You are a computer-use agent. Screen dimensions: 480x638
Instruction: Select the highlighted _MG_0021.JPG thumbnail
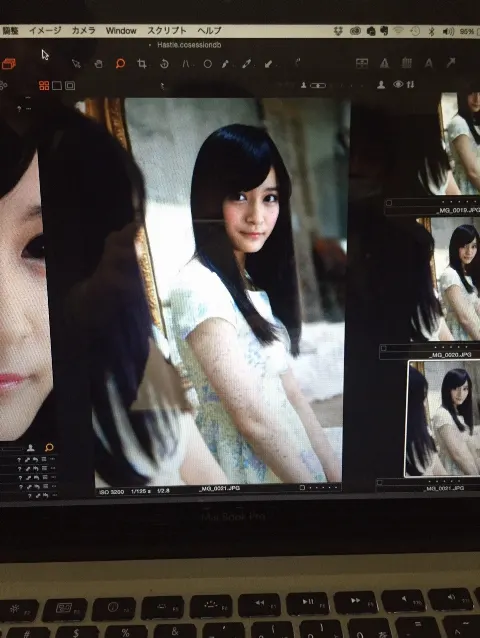[x=444, y=419]
